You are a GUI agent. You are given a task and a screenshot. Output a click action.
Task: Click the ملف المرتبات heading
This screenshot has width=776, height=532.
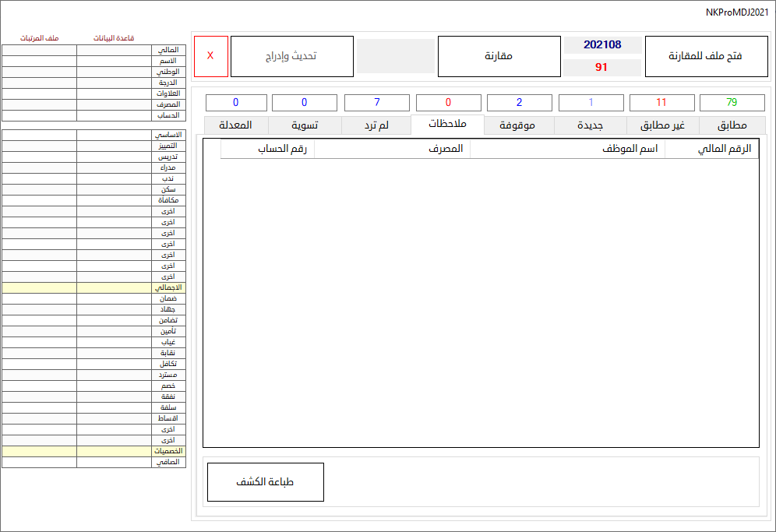coord(40,38)
